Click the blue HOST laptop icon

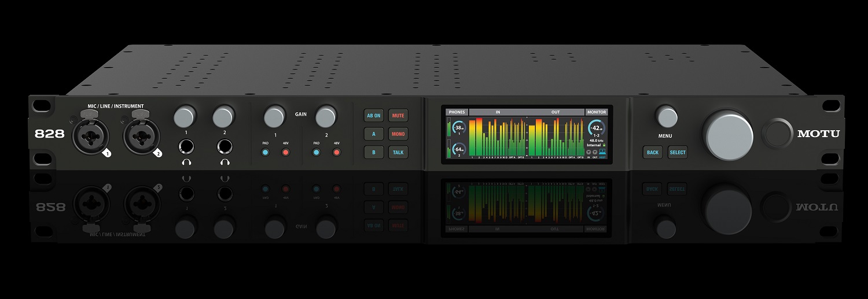[x=602, y=152]
